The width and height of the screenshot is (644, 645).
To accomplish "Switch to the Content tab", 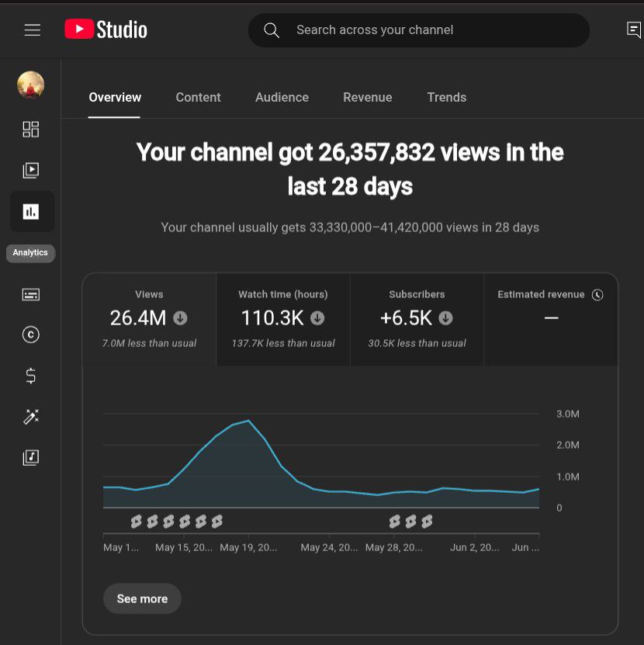I will coord(198,98).
